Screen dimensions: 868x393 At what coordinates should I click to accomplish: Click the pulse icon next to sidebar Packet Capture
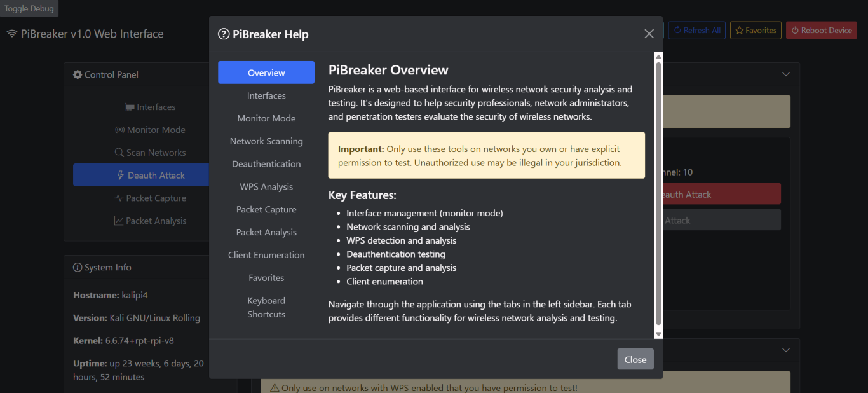[118, 198]
